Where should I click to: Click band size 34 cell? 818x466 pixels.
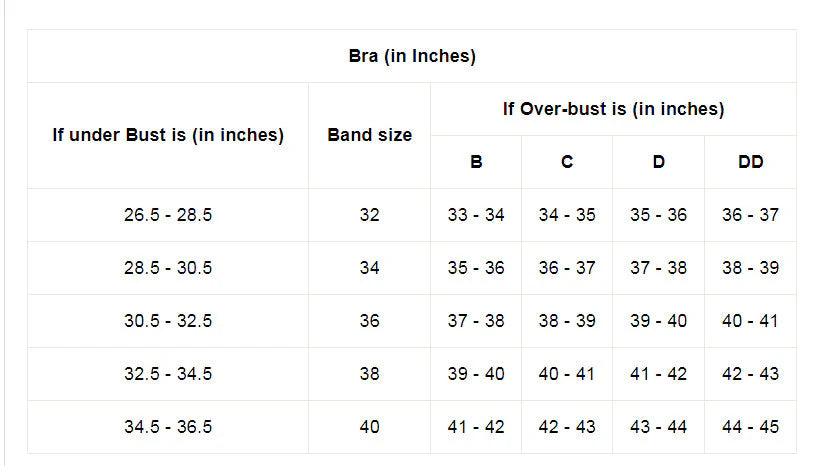point(369,268)
